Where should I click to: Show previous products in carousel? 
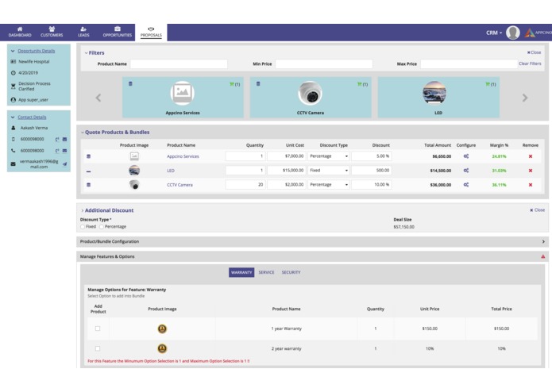98,98
